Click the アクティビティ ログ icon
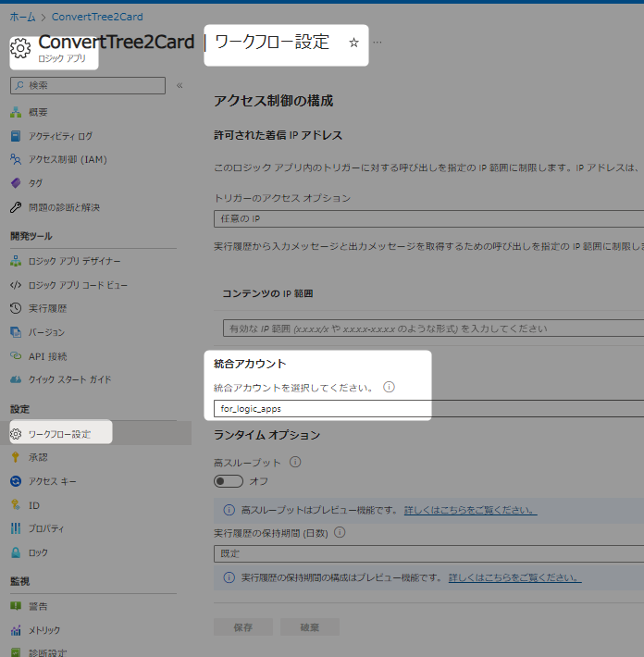Screen dimensions: 644x657 pyautogui.click(x=16, y=136)
